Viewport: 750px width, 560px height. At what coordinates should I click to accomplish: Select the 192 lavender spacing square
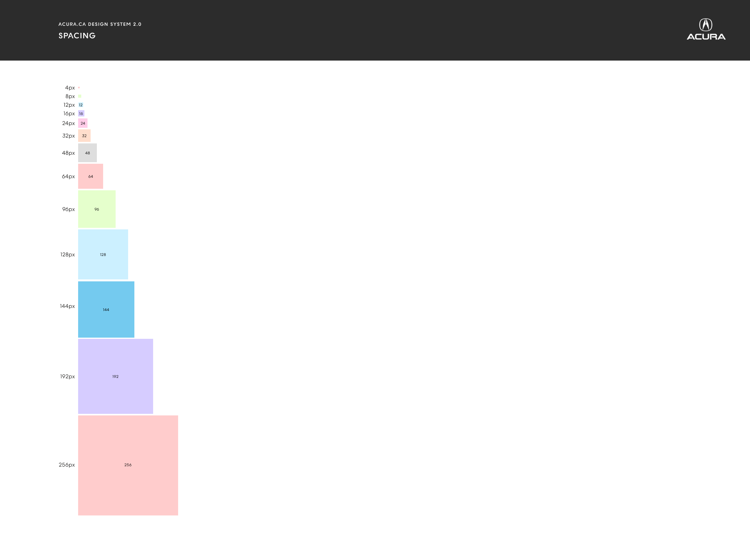click(116, 376)
